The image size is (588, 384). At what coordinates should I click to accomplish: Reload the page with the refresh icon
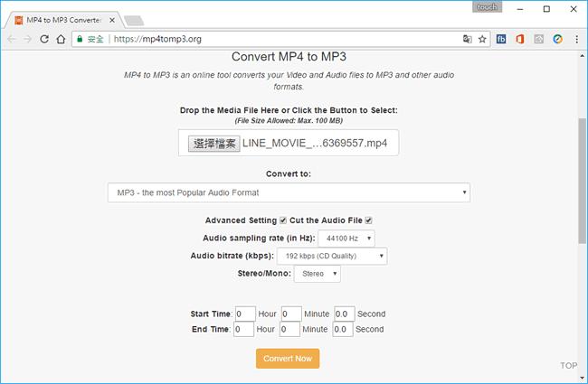pos(43,39)
